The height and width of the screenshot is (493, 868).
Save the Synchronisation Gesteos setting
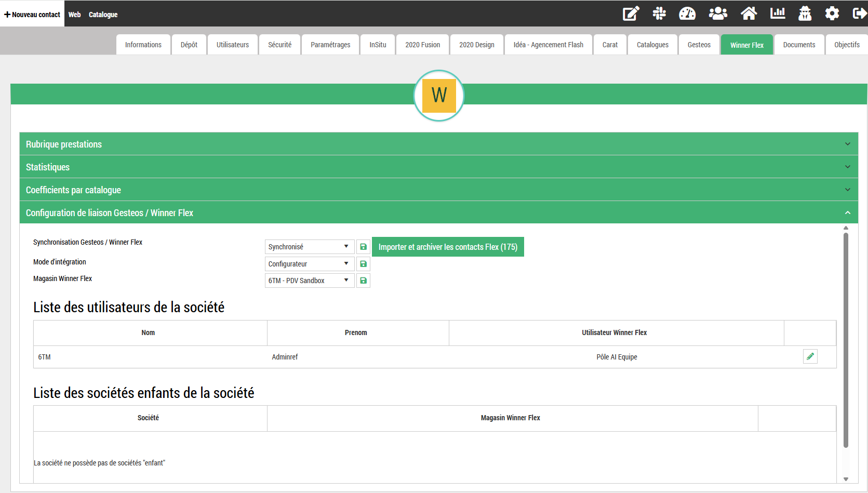pyautogui.click(x=363, y=247)
